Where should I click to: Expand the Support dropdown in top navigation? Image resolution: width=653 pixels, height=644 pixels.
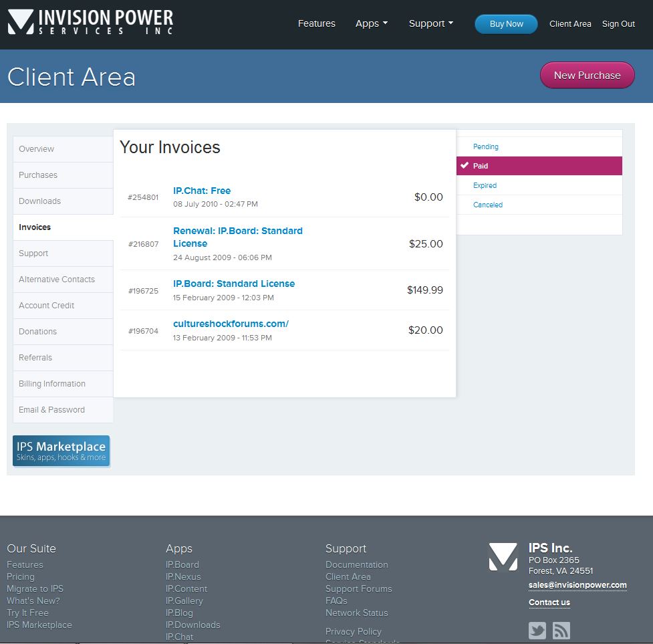click(431, 24)
